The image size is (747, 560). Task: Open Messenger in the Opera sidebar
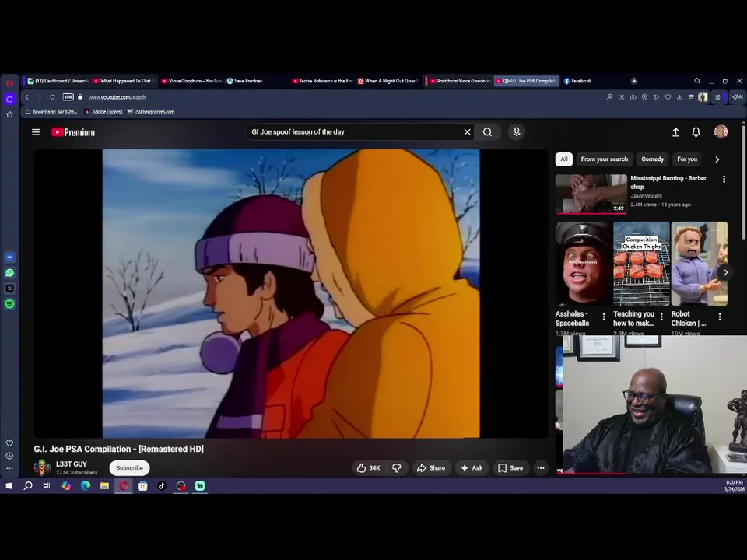9,257
